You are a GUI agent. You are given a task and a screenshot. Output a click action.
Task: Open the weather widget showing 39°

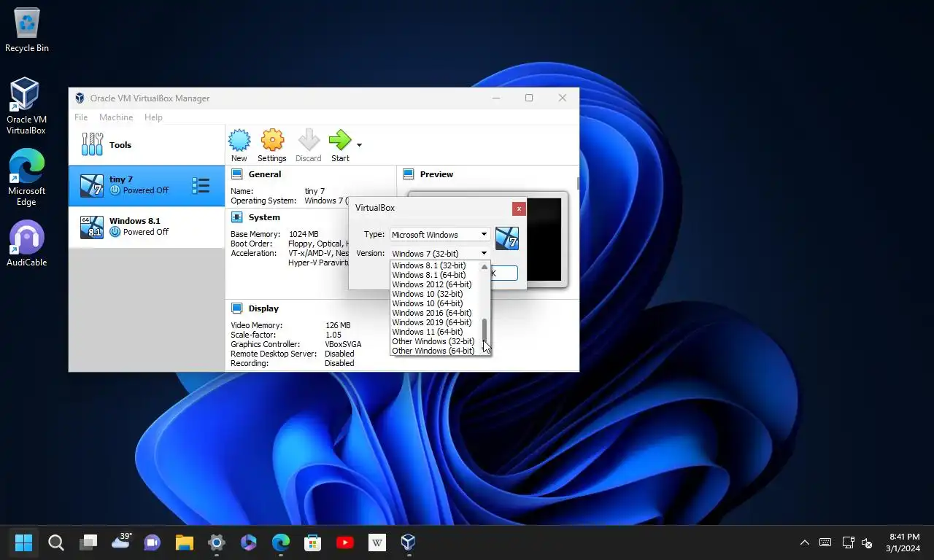coord(120,541)
